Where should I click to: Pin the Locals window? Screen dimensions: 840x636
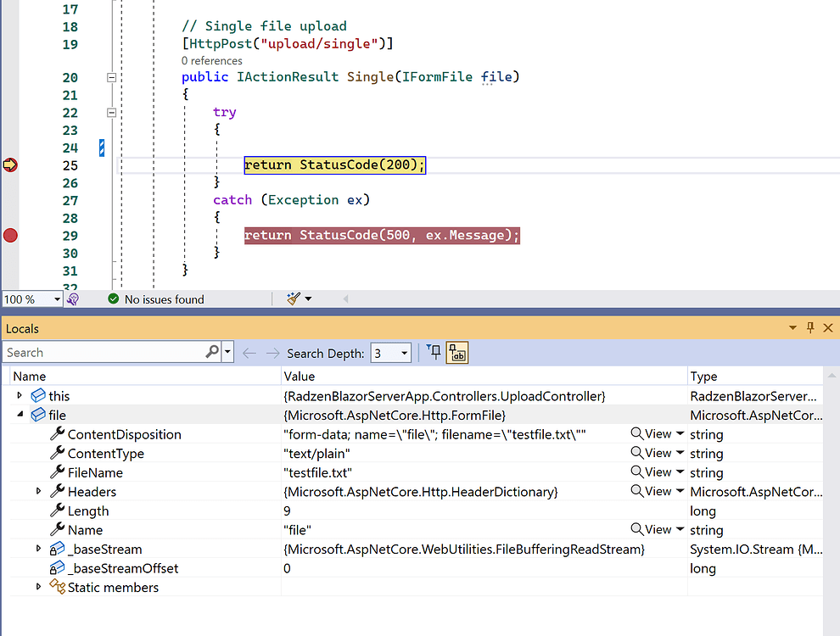click(810, 327)
